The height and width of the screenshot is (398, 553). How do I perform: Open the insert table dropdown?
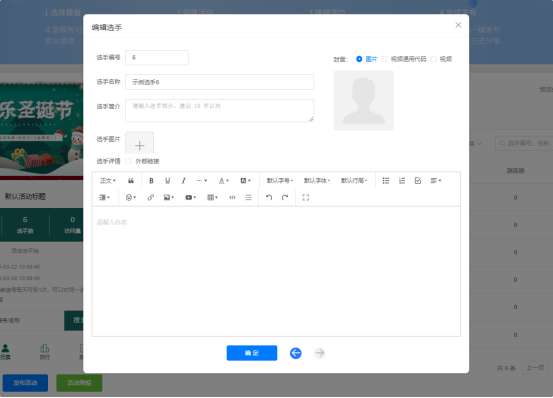point(213,197)
